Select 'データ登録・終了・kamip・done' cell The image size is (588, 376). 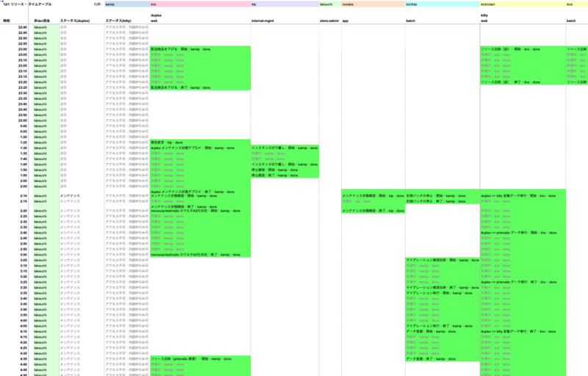click(x=442, y=359)
